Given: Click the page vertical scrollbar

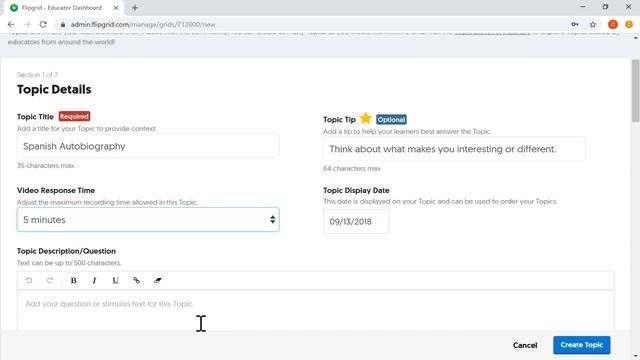Looking at the screenshot, I should pos(635,91).
